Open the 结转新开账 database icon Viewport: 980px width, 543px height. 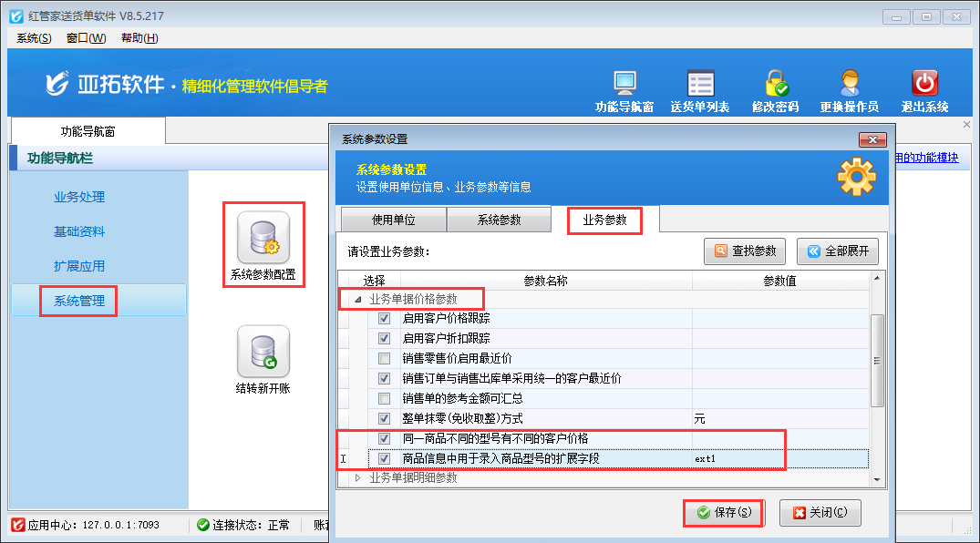pos(263,353)
